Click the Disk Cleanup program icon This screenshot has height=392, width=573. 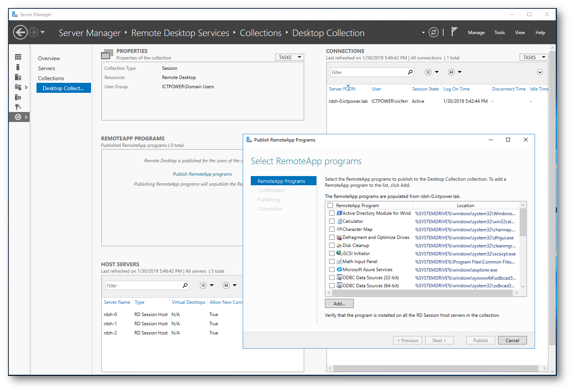339,245
